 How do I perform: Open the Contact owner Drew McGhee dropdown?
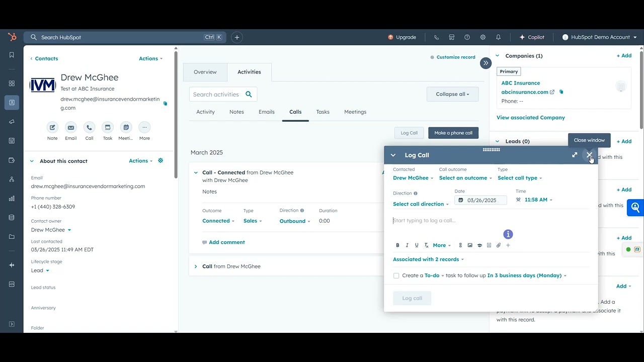(51, 230)
